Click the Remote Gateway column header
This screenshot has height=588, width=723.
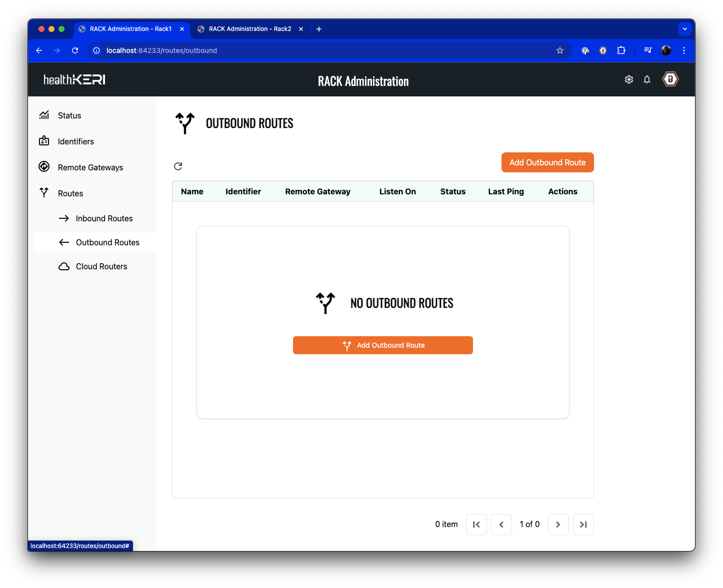point(317,191)
